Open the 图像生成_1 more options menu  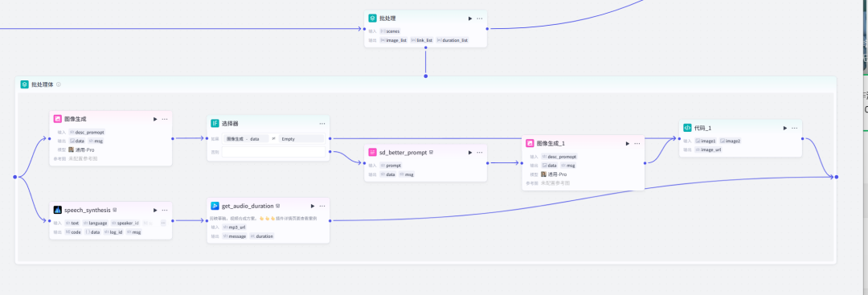637,143
